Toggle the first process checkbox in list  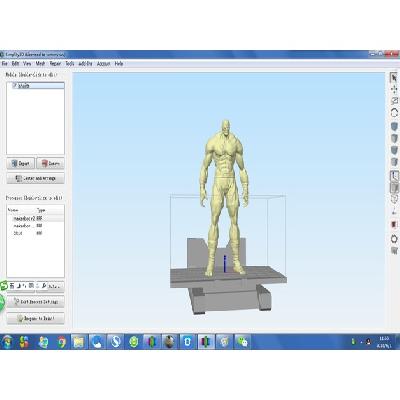point(10,219)
